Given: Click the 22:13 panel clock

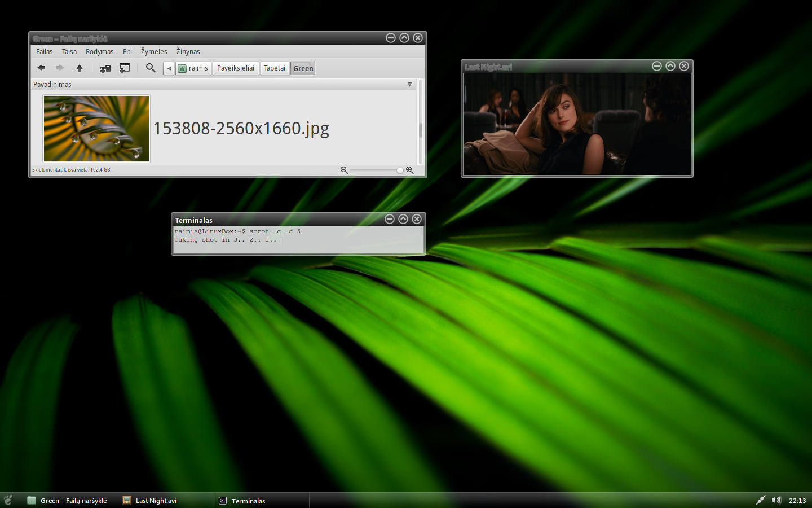Looking at the screenshot, I should (x=797, y=501).
